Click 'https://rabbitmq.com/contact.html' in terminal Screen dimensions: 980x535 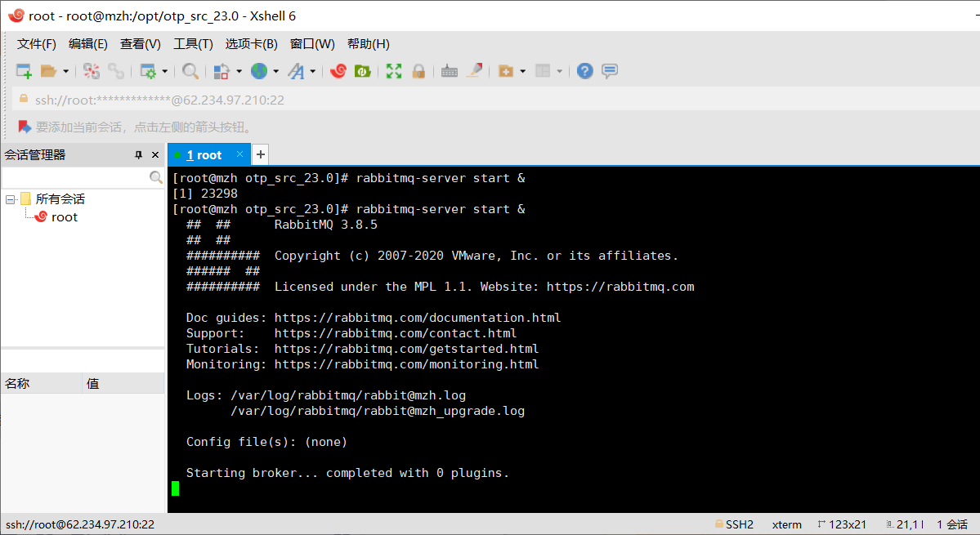click(x=396, y=333)
